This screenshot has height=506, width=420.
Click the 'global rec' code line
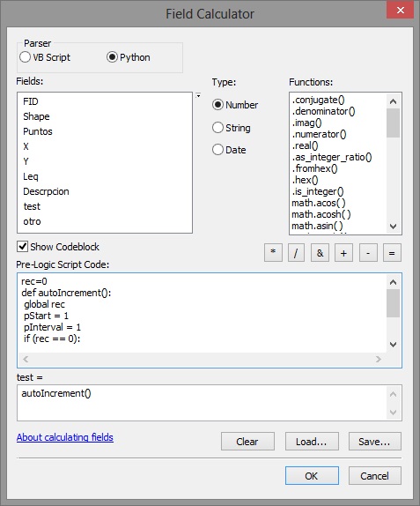pyautogui.click(x=44, y=304)
